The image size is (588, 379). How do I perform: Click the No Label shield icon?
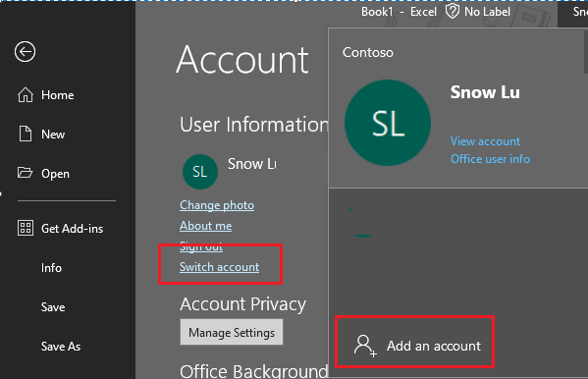453,11
